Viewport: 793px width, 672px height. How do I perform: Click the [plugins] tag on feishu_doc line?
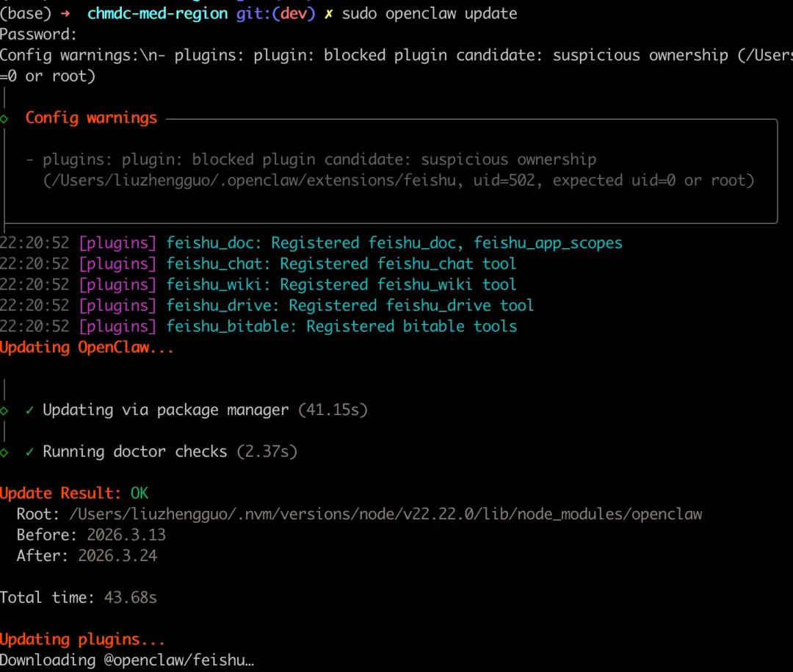pos(117,243)
